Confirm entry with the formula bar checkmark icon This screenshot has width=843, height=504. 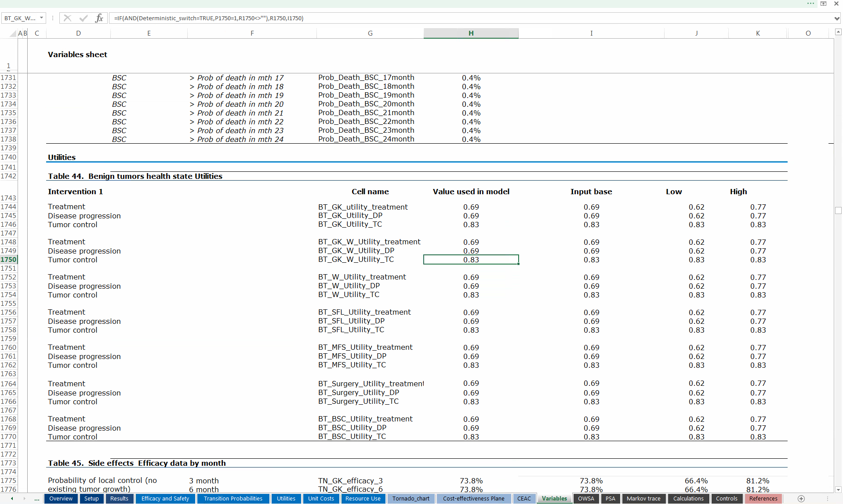pyautogui.click(x=84, y=18)
